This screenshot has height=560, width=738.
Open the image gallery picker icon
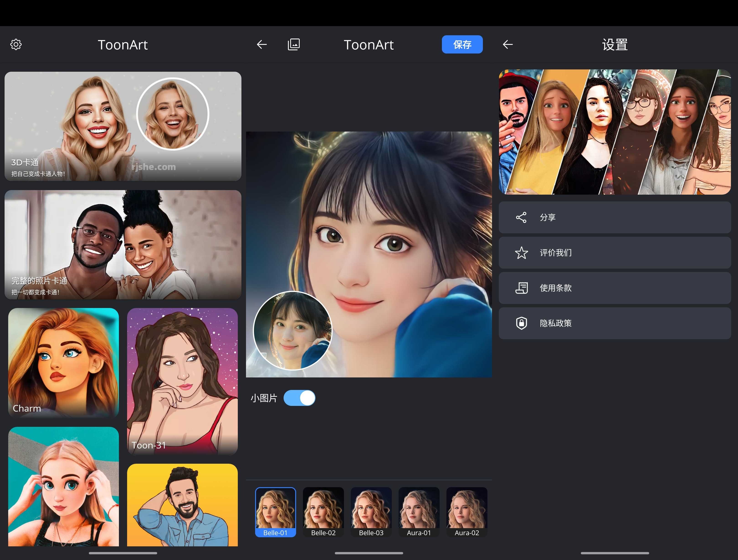pos(293,44)
